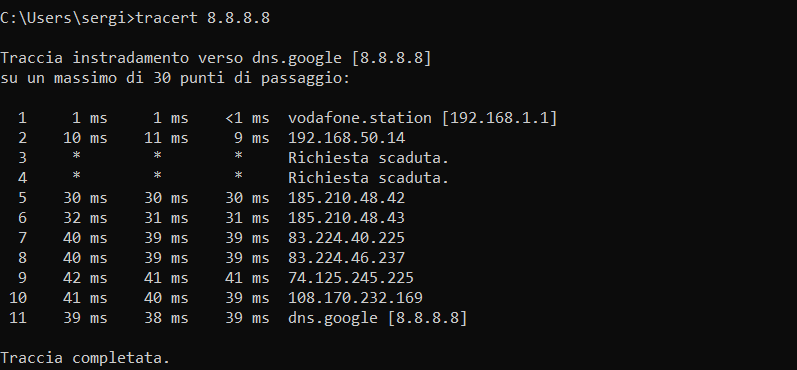The image size is (797, 370).
Task: Click the 192.168.50.14 address in hop 2
Action: 346,138
